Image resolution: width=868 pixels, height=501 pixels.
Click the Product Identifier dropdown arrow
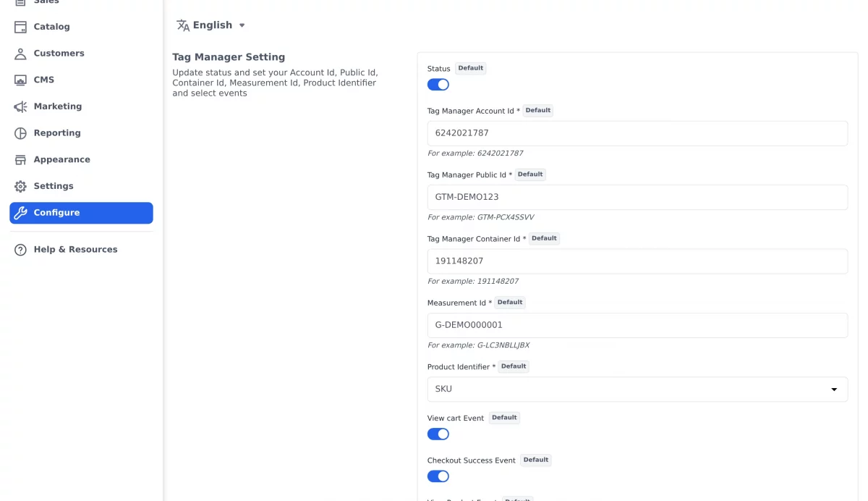(x=834, y=390)
